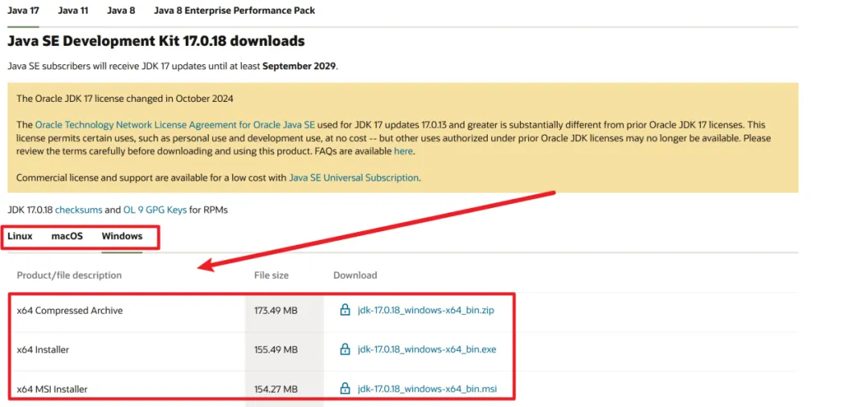Viewport: 868px width, 407px height.
Task: Click the lock icon beside jdk-17.0.18_windows-x64_bin.msi
Action: (345, 389)
